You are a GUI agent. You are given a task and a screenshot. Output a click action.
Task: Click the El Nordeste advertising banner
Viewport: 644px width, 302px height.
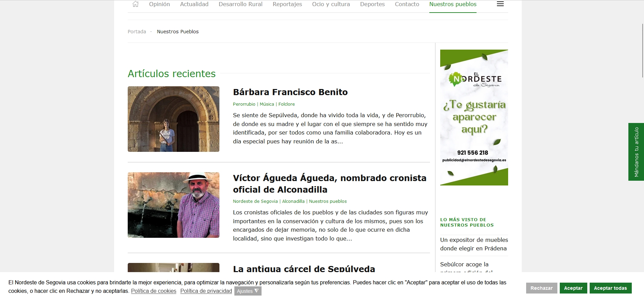click(x=474, y=118)
